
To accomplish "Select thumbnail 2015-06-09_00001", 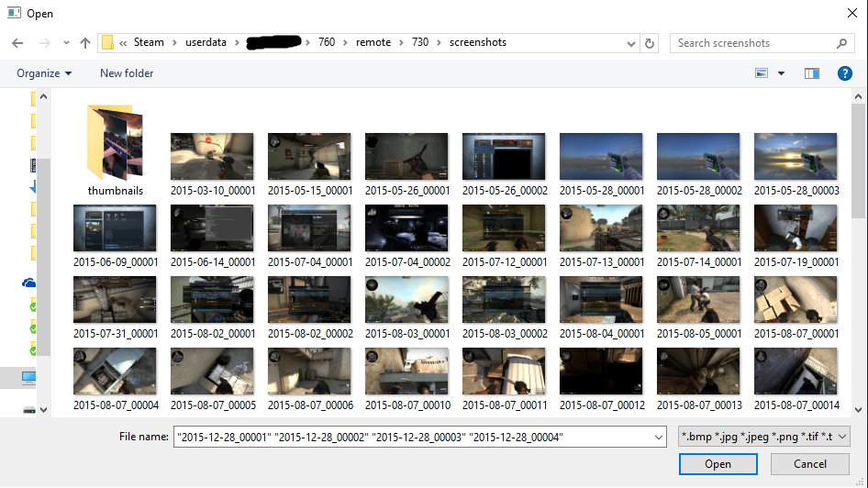I will tap(115, 228).
